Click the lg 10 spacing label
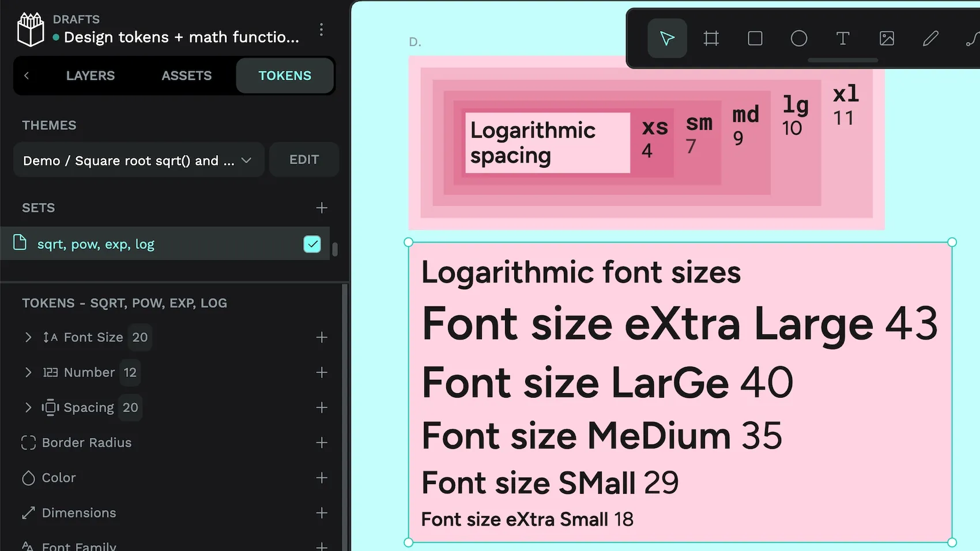This screenshot has height=551, width=980. 795,116
